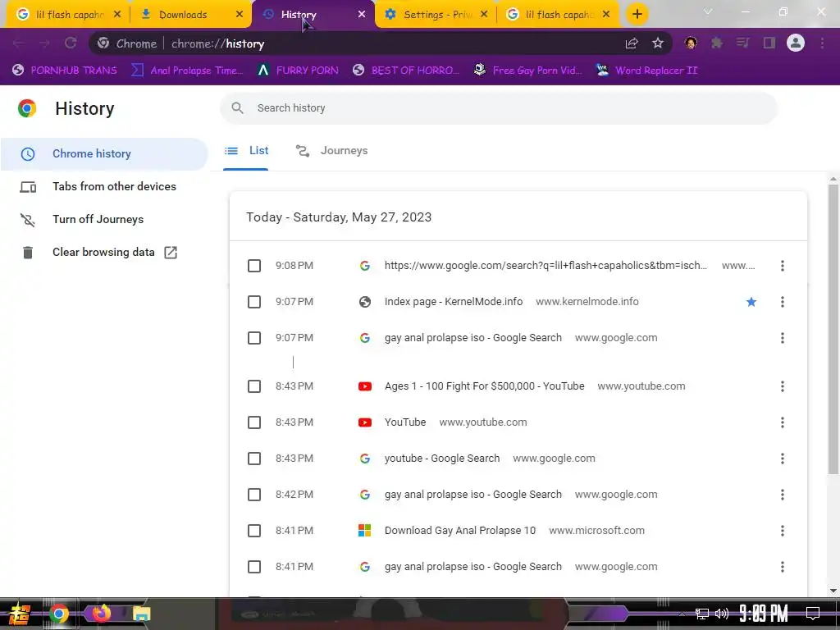Select Chrome history in the sidebar

point(104,153)
